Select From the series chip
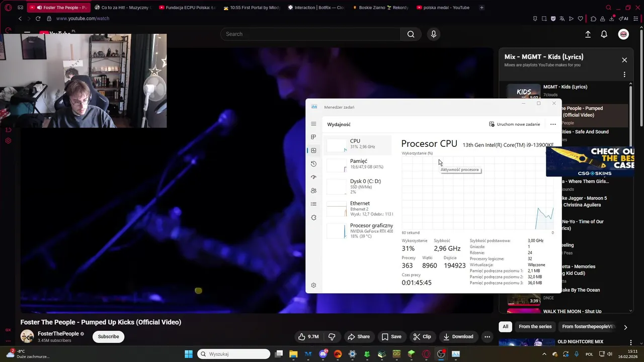This screenshot has height=362, width=644. tap(535, 327)
